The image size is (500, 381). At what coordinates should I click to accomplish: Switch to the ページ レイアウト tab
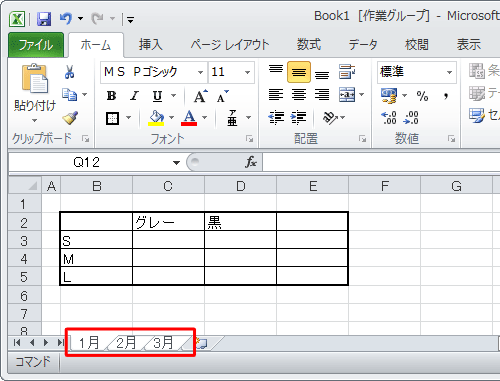click(x=230, y=45)
